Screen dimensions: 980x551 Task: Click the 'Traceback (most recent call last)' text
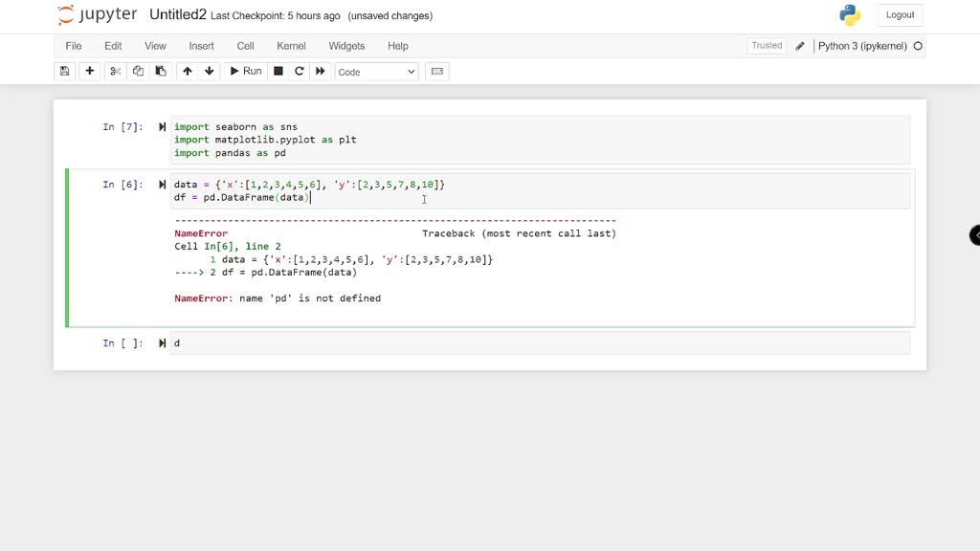519,233
